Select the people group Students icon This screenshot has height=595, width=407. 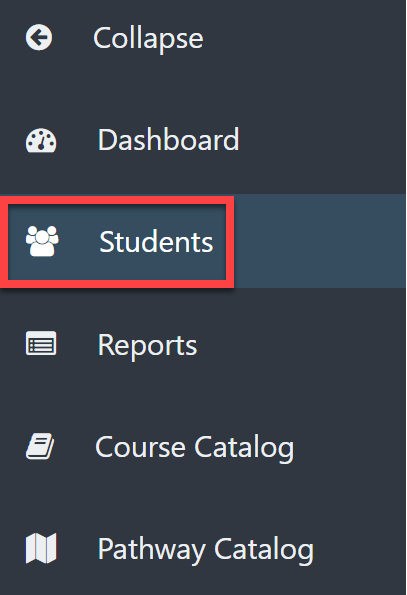tap(42, 241)
